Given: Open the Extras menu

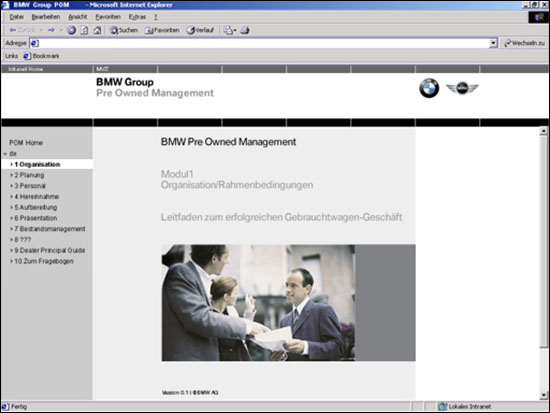Looking at the screenshot, I should pos(137,17).
